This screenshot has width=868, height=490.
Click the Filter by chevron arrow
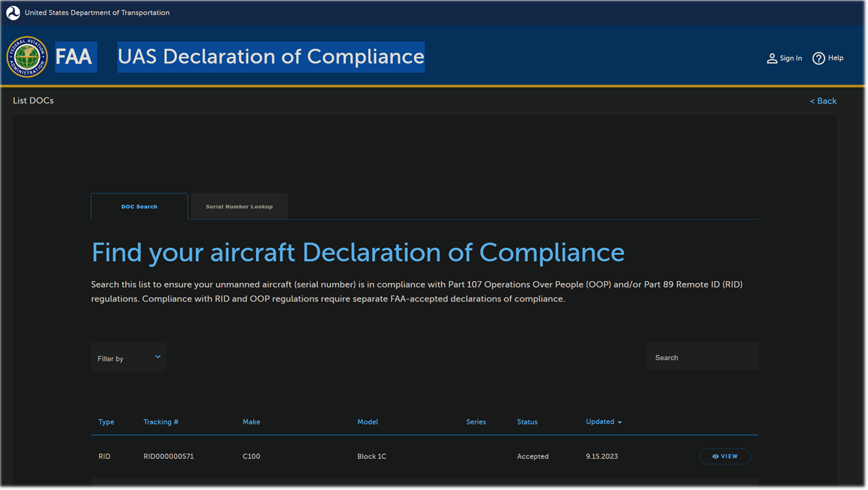point(157,357)
